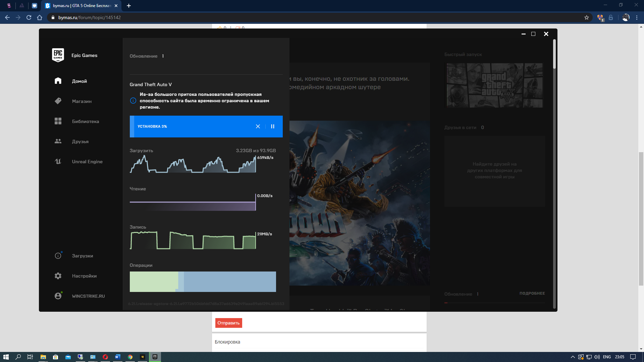Open the Магазин store tag icon
644x362 pixels.
point(58,101)
